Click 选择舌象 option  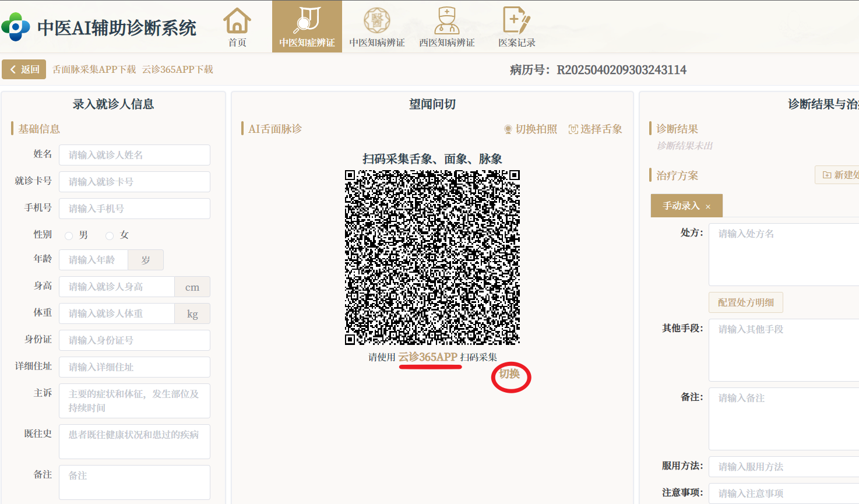(596, 129)
